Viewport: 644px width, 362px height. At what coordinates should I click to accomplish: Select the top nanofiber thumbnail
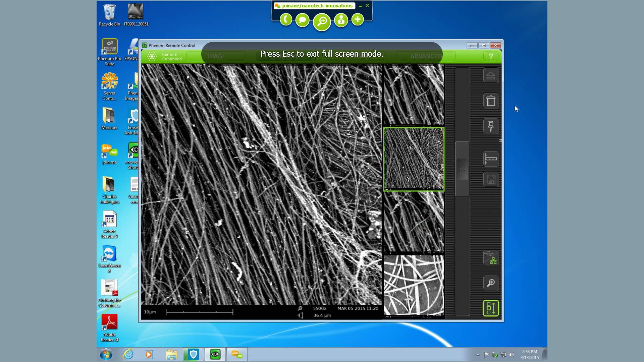414,95
